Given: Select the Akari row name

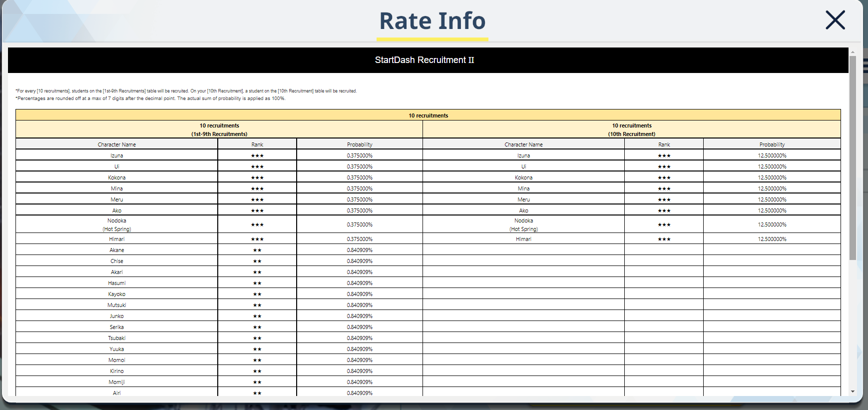Looking at the screenshot, I should click(117, 272).
